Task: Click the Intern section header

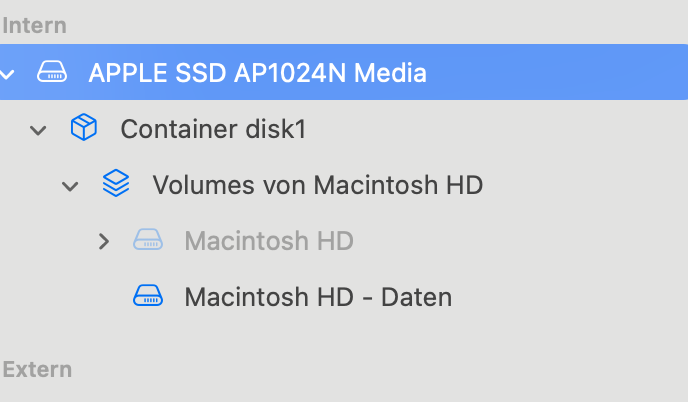Action: [x=34, y=25]
